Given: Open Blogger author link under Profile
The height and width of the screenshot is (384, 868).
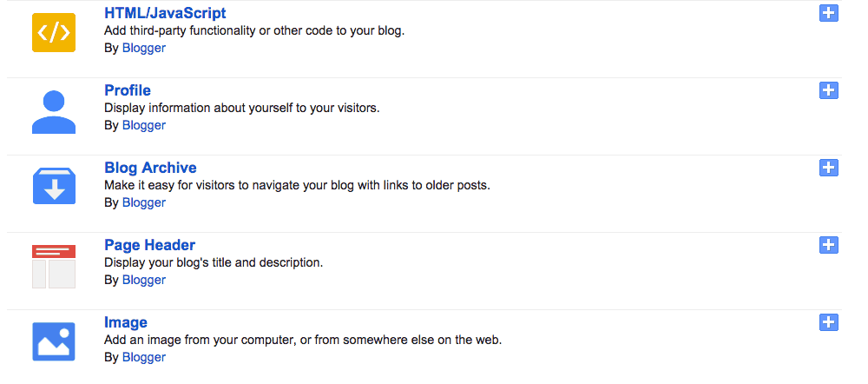Looking at the screenshot, I should pos(144,125).
